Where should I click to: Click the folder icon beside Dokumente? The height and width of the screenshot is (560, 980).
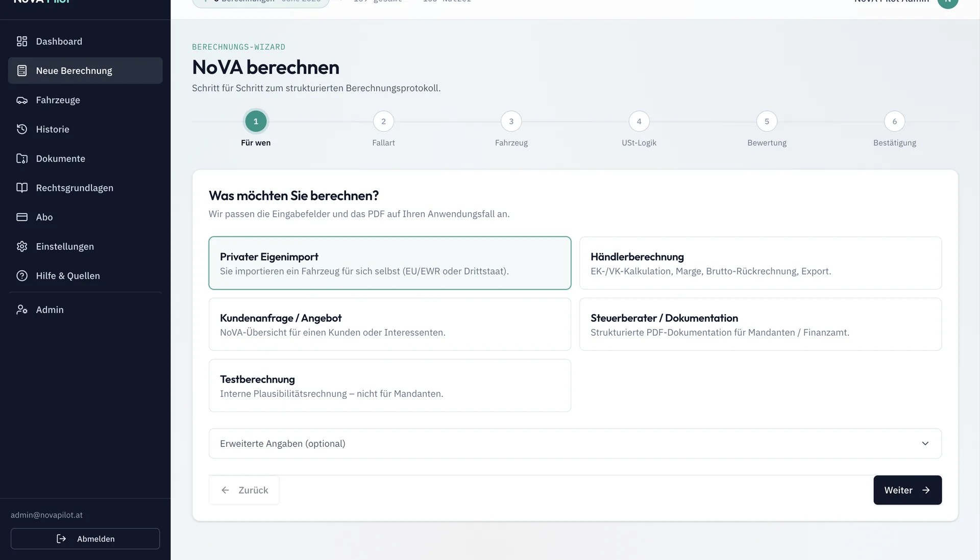(21, 159)
